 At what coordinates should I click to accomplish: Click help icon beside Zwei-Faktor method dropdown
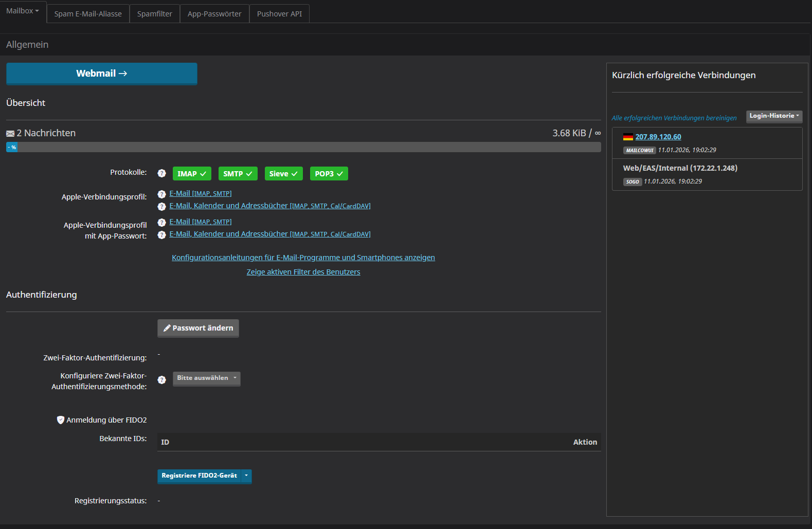(x=161, y=380)
